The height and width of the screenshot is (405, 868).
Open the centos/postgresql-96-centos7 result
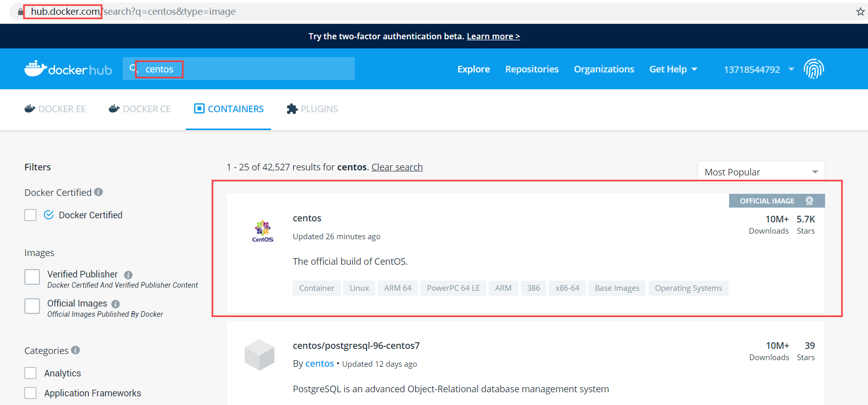pos(356,345)
